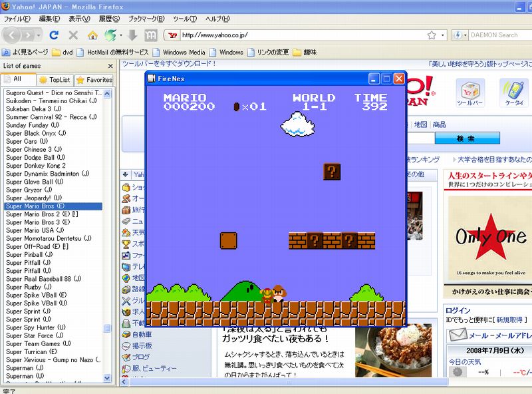
Task: Open the search engine selector dropdown
Action: (465, 35)
